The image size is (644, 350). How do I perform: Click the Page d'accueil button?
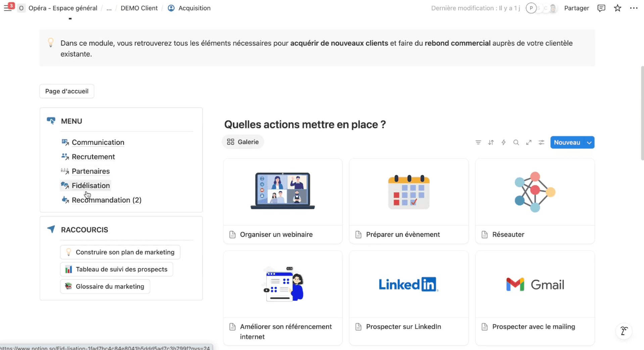67,91
